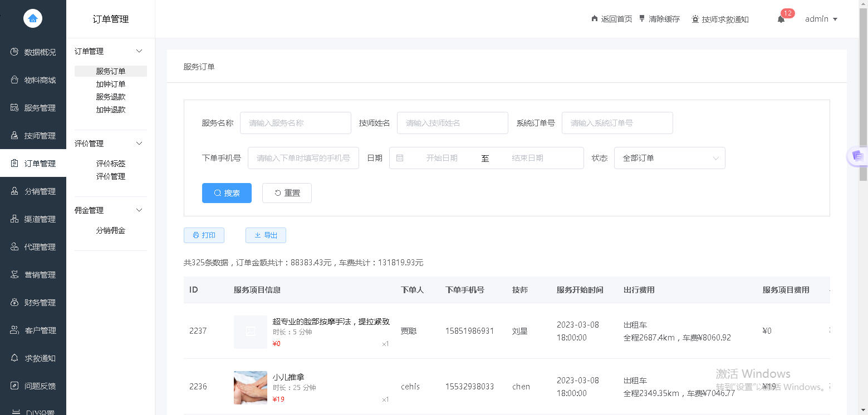Click the 分销管理 icon in the sidebar

point(14,191)
